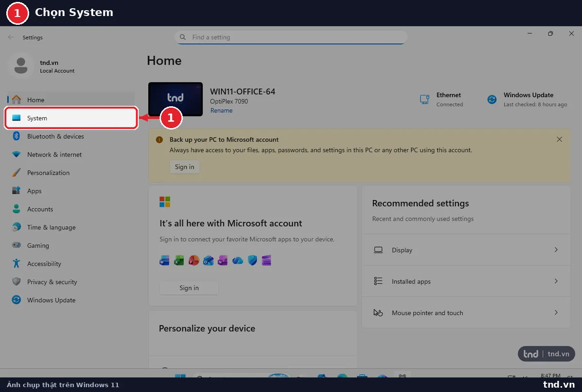This screenshot has height=392, width=582.
Task: Click the Microsoft Defender shield icon
Action: pyautogui.click(x=252, y=261)
